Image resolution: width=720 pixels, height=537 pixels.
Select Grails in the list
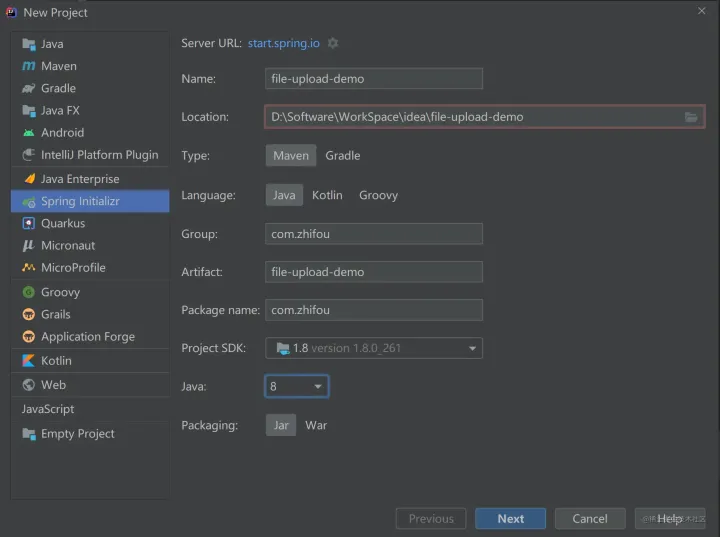point(90,314)
